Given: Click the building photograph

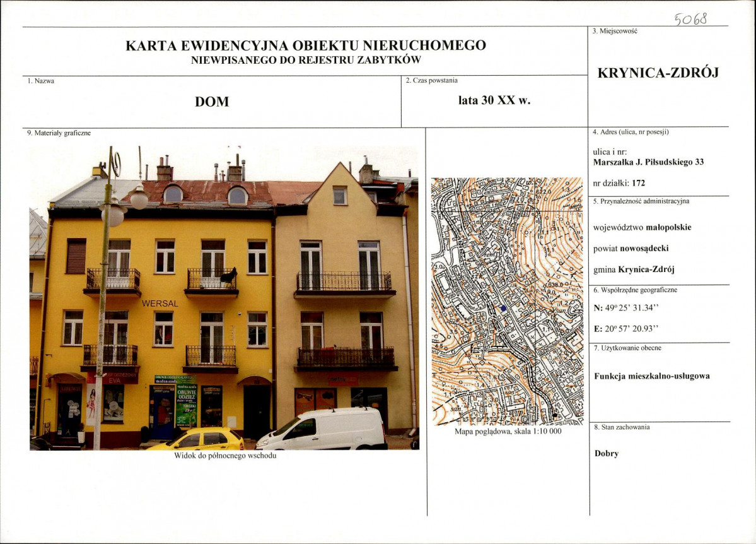Looking at the screenshot, I should click(x=224, y=298).
